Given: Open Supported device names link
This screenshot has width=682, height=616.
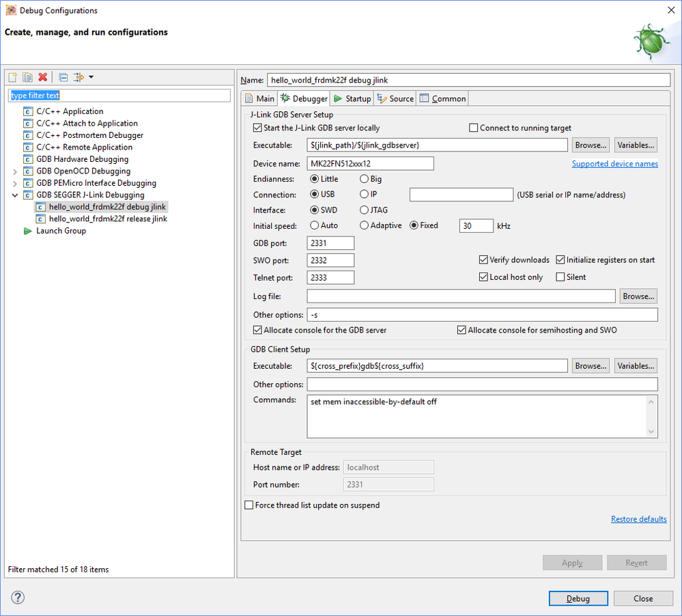Looking at the screenshot, I should pos(614,164).
